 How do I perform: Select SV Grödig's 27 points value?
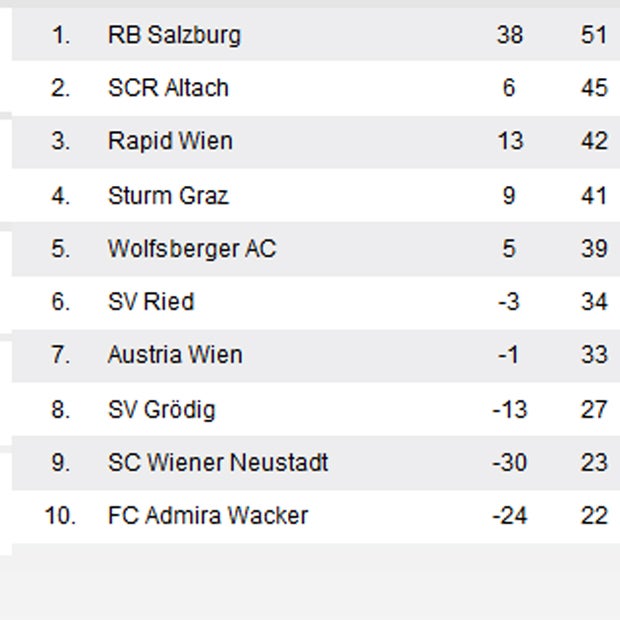pyautogui.click(x=593, y=409)
